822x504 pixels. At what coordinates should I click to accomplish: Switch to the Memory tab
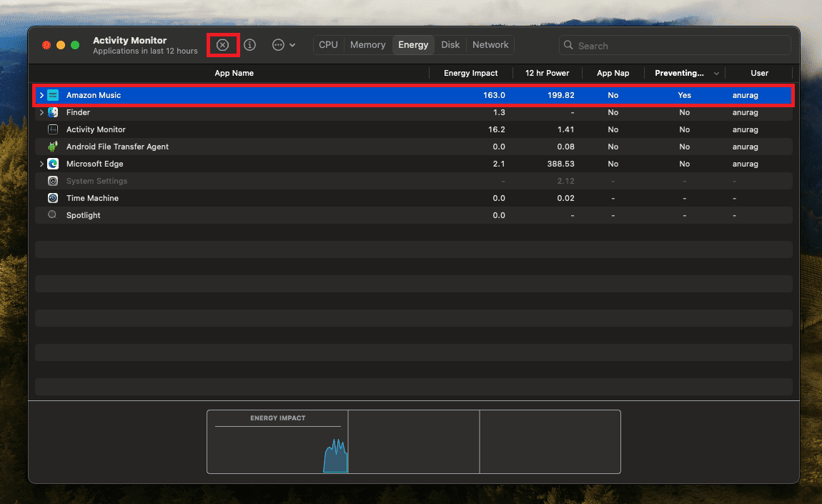(x=367, y=45)
